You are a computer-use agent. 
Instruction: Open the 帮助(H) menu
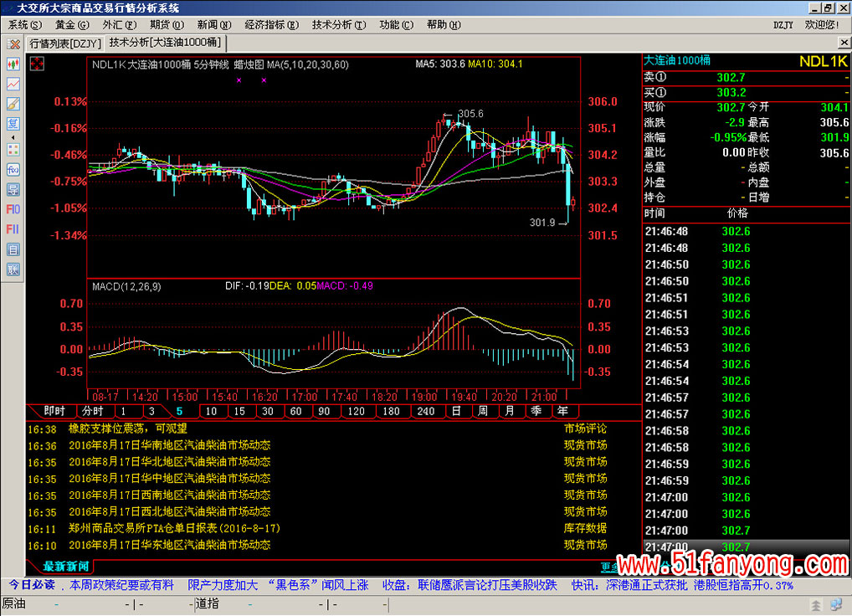444,25
